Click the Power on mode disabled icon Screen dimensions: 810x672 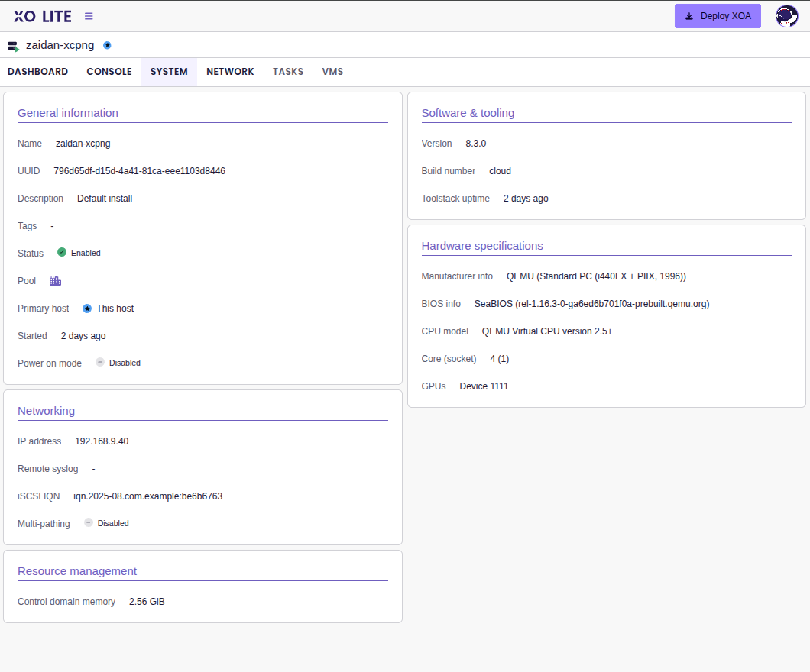(100, 362)
